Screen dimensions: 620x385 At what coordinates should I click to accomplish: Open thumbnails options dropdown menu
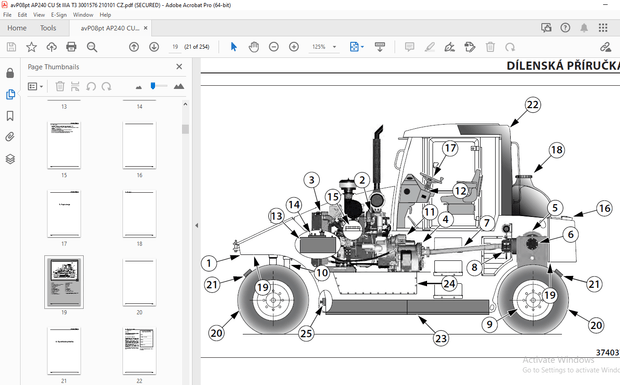click(35, 86)
